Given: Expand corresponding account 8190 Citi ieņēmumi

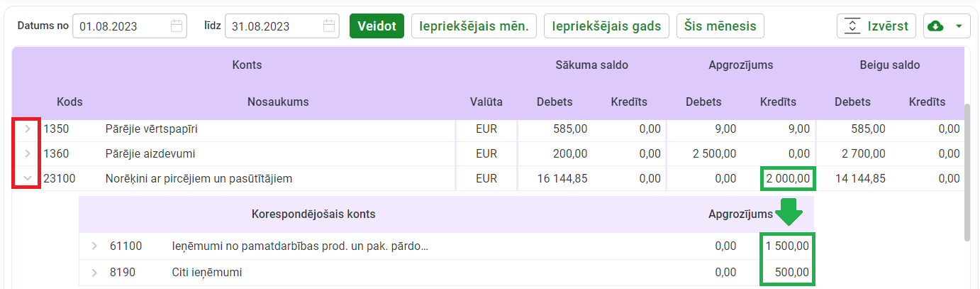Looking at the screenshot, I should click(94, 272).
